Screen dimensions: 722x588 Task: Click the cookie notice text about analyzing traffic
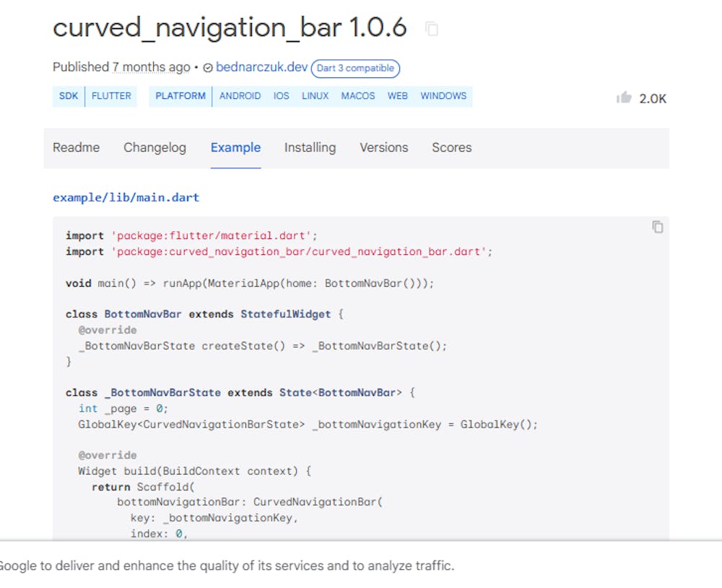tap(227, 566)
